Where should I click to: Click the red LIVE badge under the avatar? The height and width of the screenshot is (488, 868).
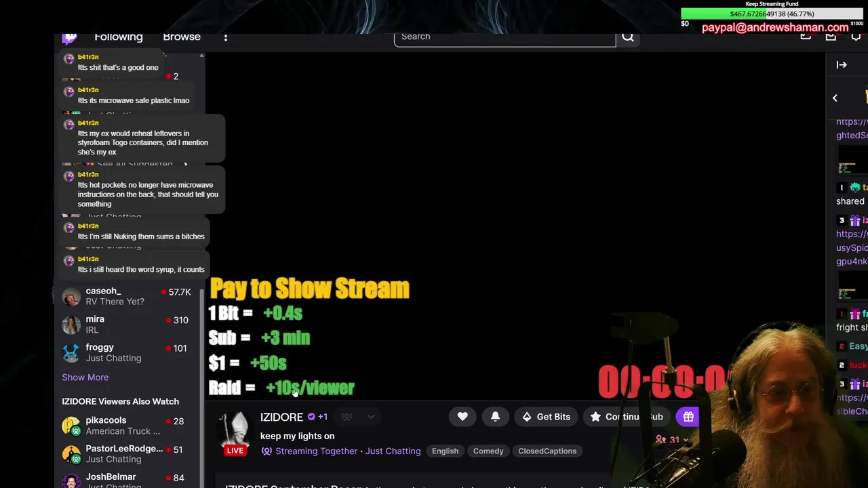click(x=235, y=451)
